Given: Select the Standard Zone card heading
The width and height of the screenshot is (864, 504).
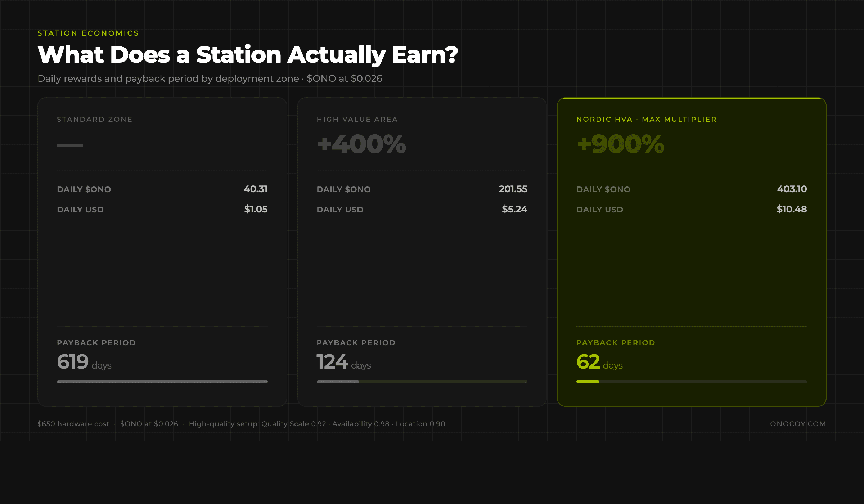Looking at the screenshot, I should coord(95,119).
